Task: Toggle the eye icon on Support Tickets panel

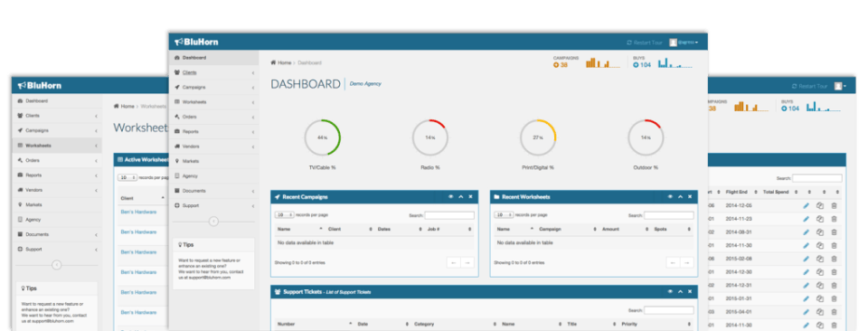Action: point(670,291)
